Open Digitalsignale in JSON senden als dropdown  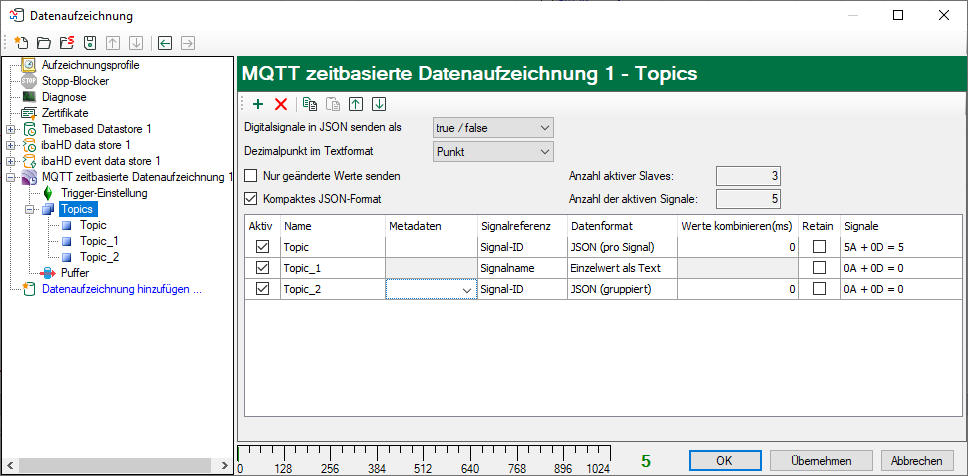pos(493,128)
